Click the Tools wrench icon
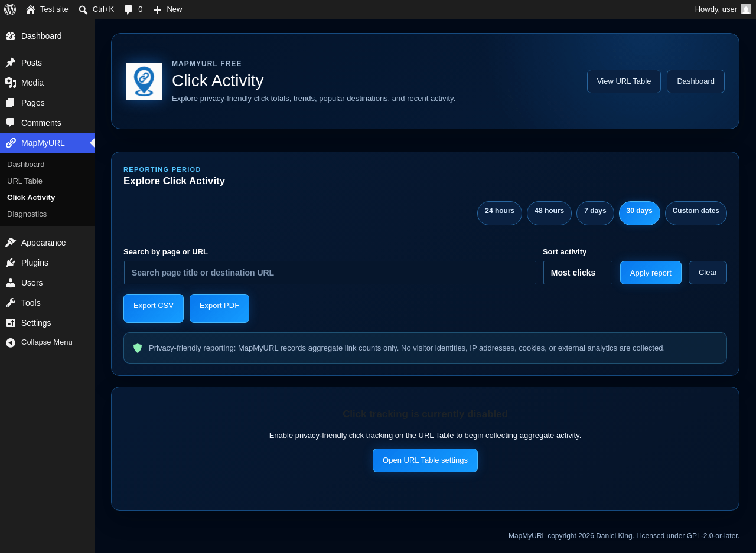 click(x=11, y=303)
